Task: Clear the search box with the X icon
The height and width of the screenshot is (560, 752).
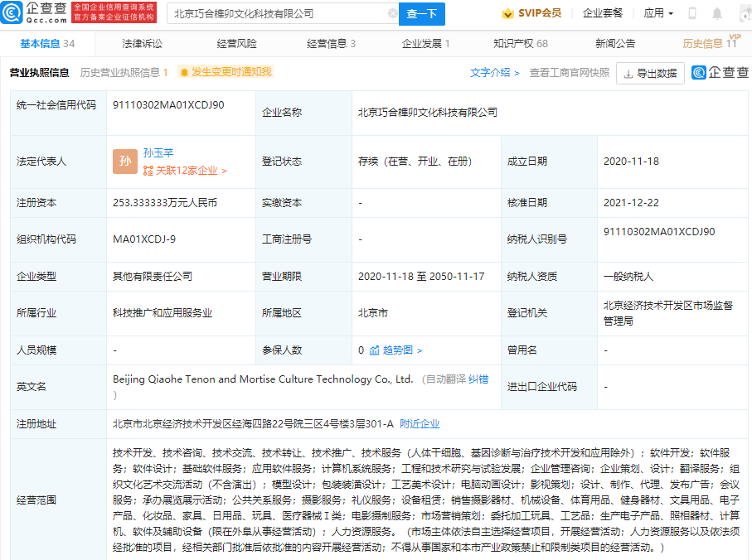Action: click(x=392, y=14)
